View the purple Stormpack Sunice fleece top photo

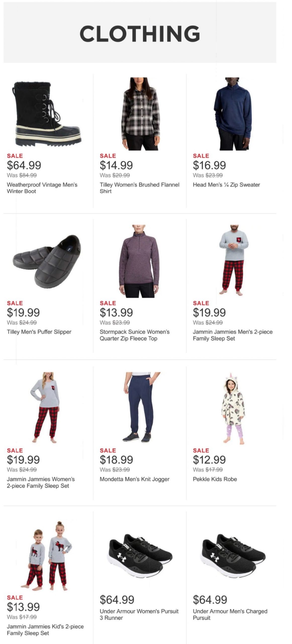click(x=139, y=261)
